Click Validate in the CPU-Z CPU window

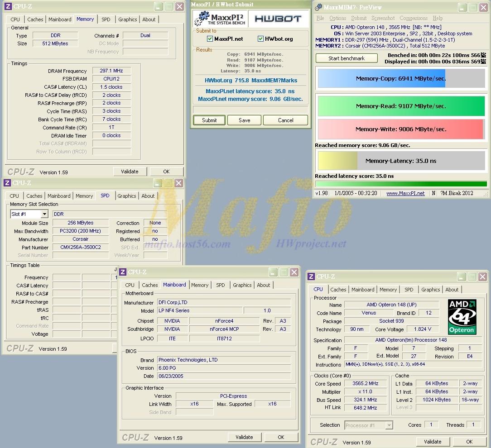[433, 442]
